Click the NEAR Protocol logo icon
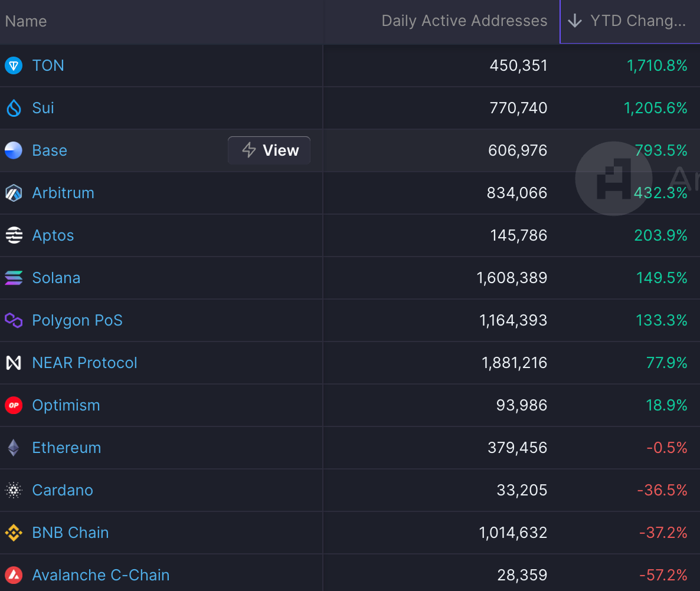The height and width of the screenshot is (591, 700). click(14, 363)
